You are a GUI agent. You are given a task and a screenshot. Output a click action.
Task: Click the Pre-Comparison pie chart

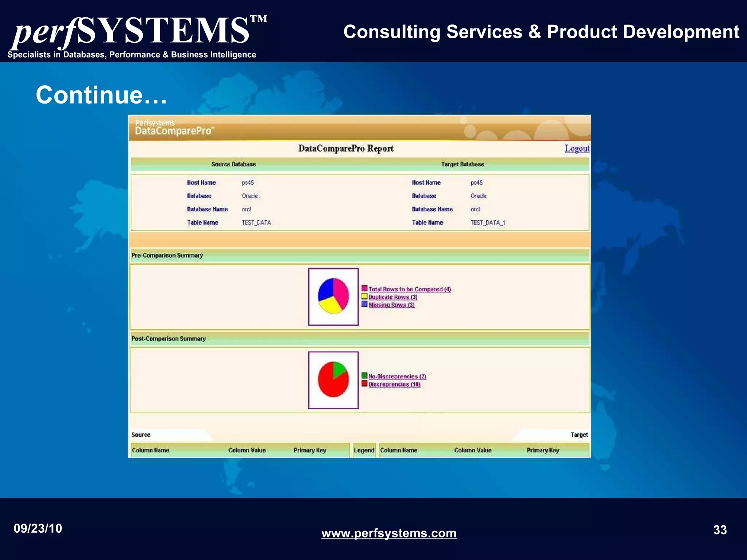click(x=333, y=296)
